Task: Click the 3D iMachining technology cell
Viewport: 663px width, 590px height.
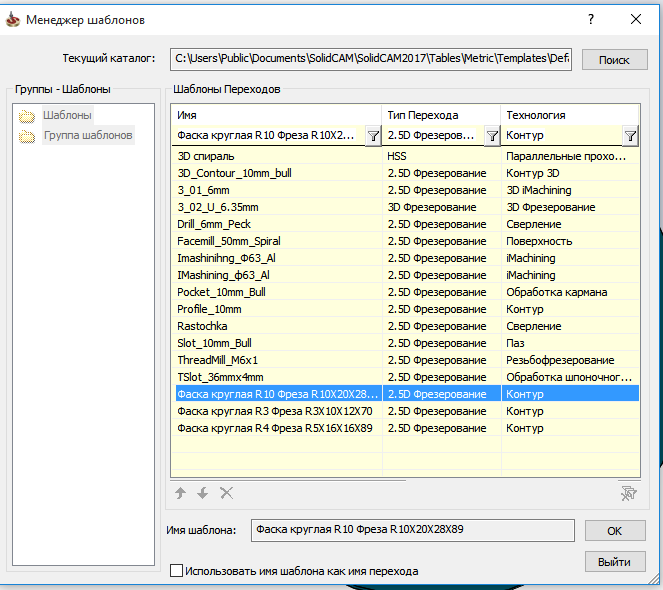Action: coord(570,190)
